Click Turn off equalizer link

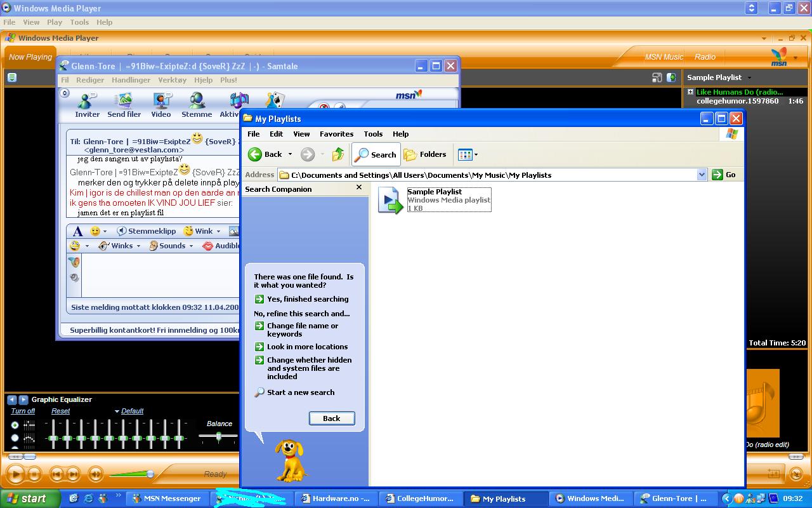23,411
